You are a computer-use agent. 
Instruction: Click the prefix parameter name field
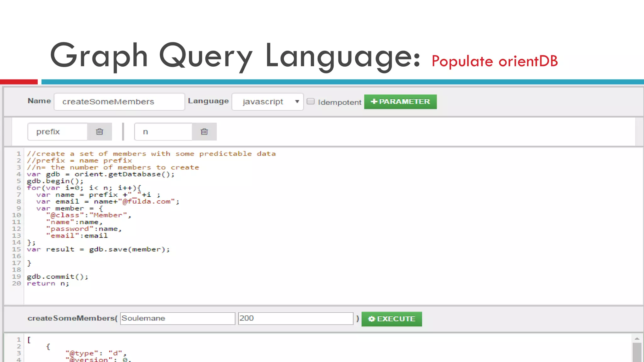(58, 132)
